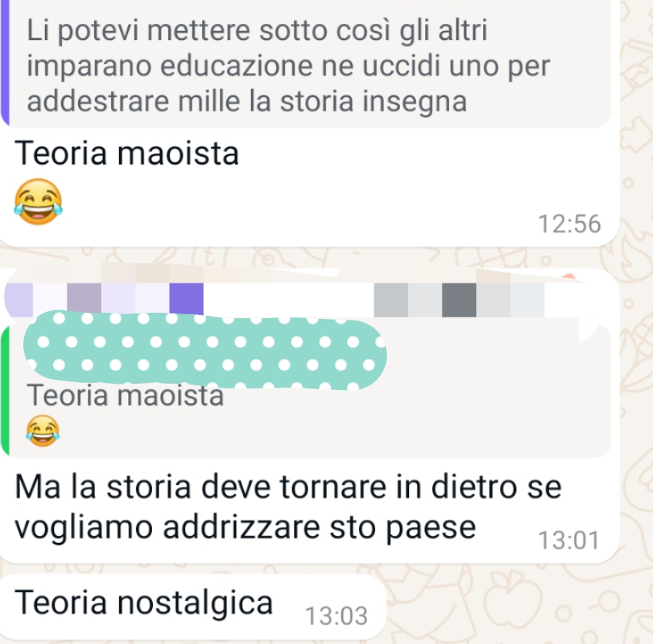This screenshot has height=644, width=653.
Task: Tap the teal polka-dot redacted name
Action: coord(205,350)
